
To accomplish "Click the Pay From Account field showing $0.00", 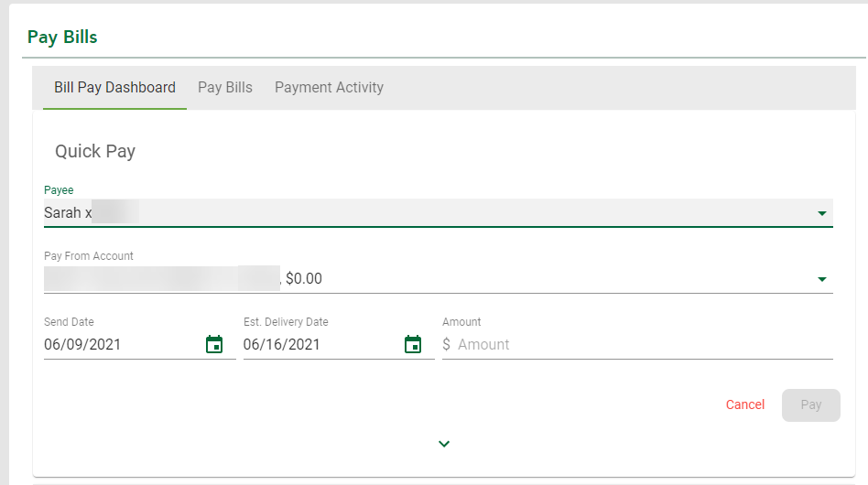I will pyautogui.click(x=439, y=279).
